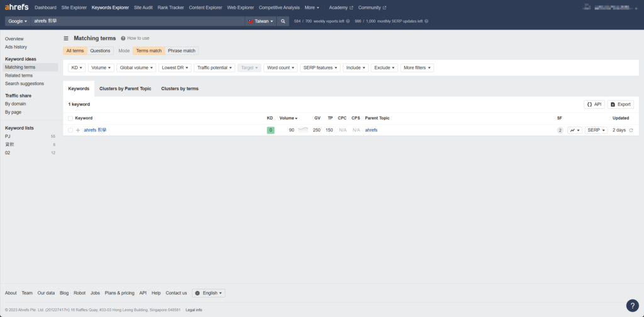This screenshot has width=644, height=317.
Task: Open Related terms in sidebar
Action: pyautogui.click(x=19, y=75)
